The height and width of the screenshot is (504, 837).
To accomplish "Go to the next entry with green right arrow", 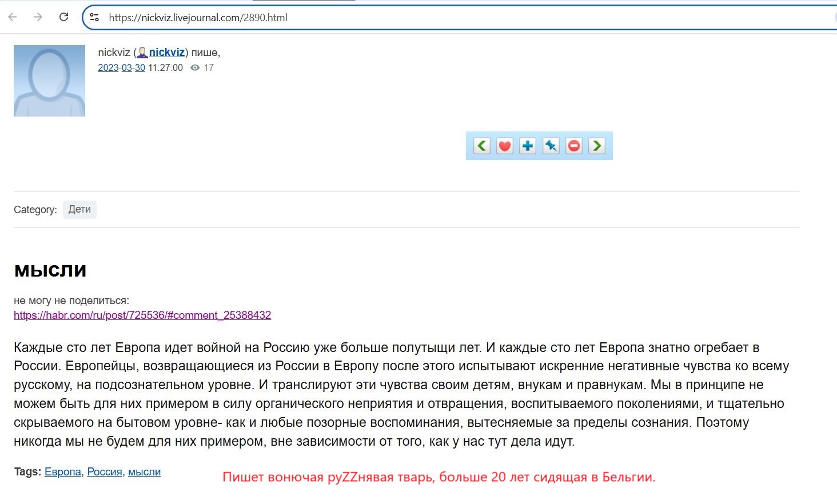I will 597,146.
